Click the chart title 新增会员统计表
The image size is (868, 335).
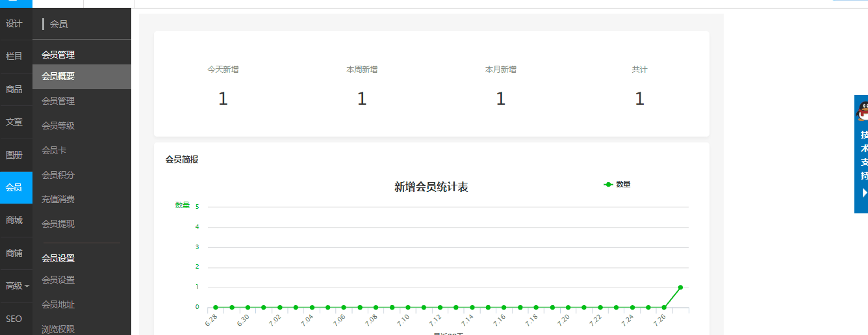point(431,187)
